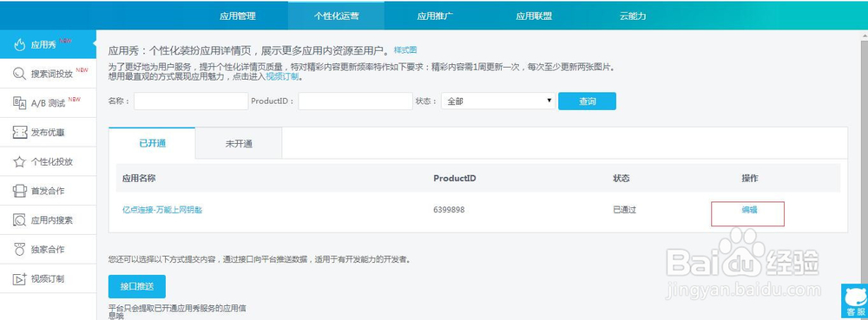
Task: Open the 亿点连接-万能上网钥匙 app link
Action: (162, 210)
